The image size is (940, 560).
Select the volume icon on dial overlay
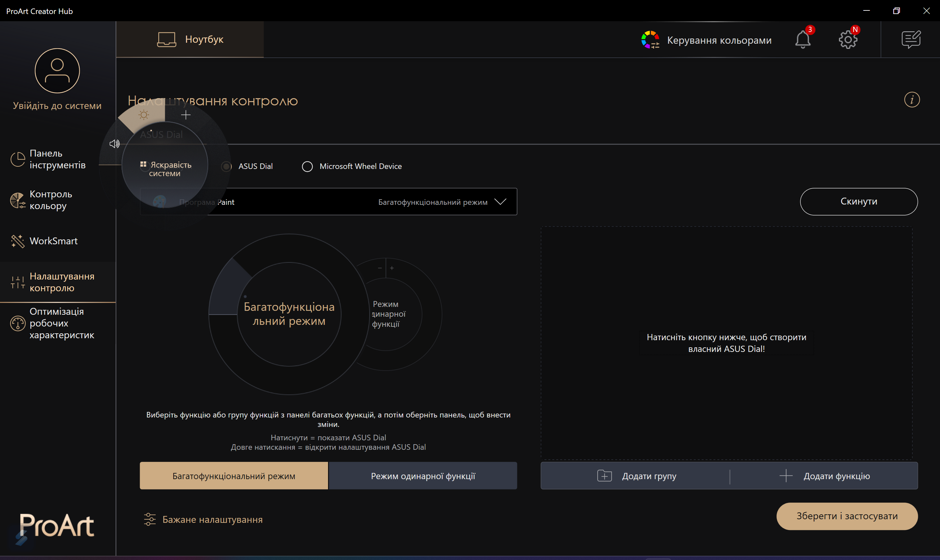pos(114,144)
